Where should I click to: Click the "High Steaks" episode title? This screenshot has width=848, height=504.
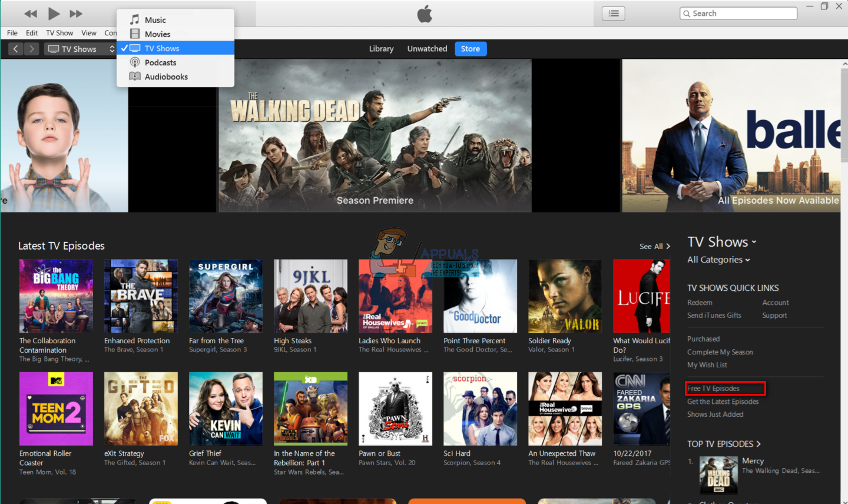pyautogui.click(x=293, y=341)
